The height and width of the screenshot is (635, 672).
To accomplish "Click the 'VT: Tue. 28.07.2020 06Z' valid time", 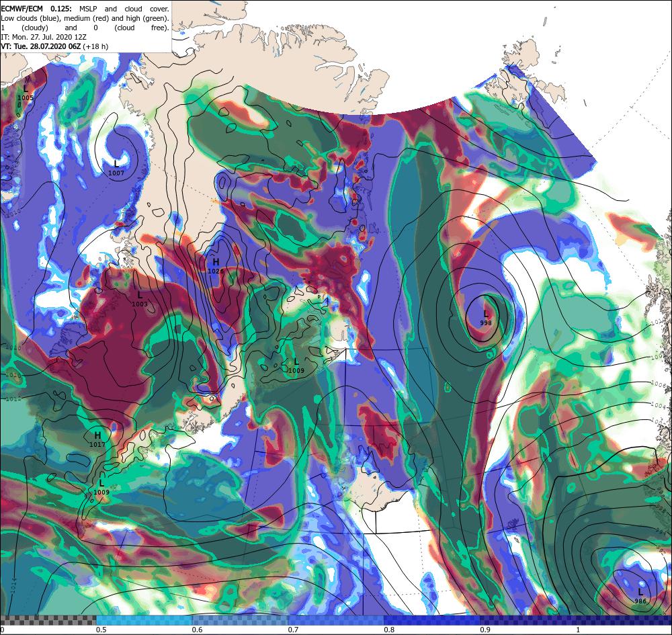I will click(42, 46).
